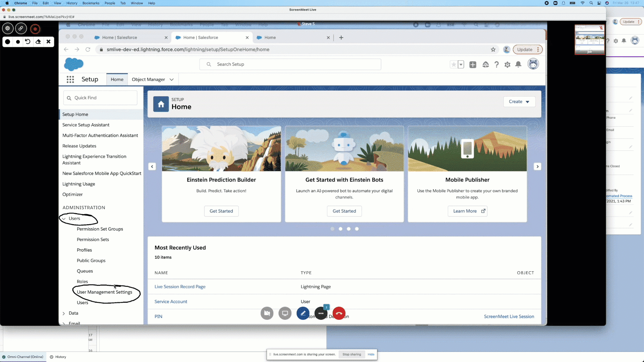
Task: Show previous carousel card
Action: coord(152,167)
